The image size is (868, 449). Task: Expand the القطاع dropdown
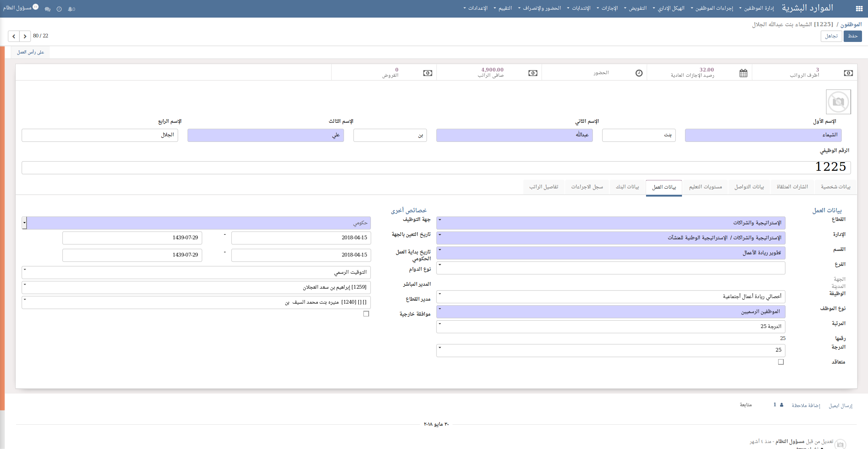(440, 220)
